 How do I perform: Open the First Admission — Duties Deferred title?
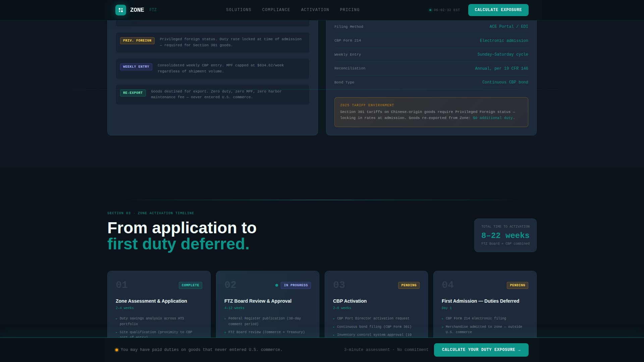pyautogui.click(x=480, y=301)
